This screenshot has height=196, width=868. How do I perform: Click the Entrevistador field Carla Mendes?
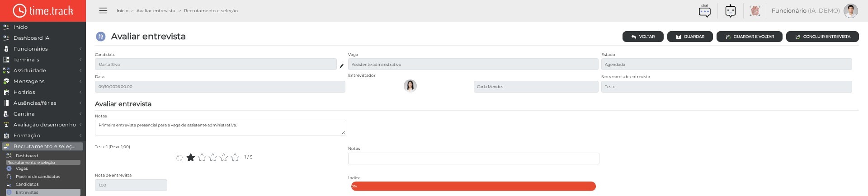(x=536, y=87)
